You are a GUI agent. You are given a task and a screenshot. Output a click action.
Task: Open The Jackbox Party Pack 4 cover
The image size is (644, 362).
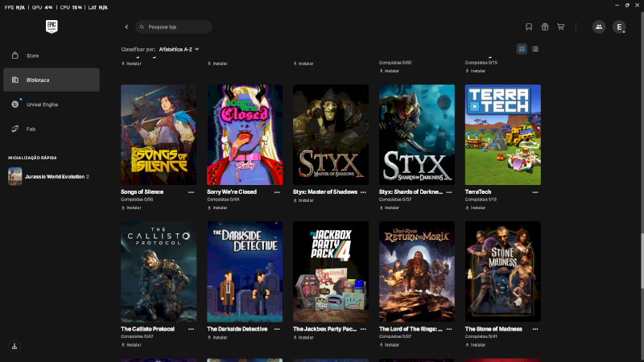[x=331, y=272]
